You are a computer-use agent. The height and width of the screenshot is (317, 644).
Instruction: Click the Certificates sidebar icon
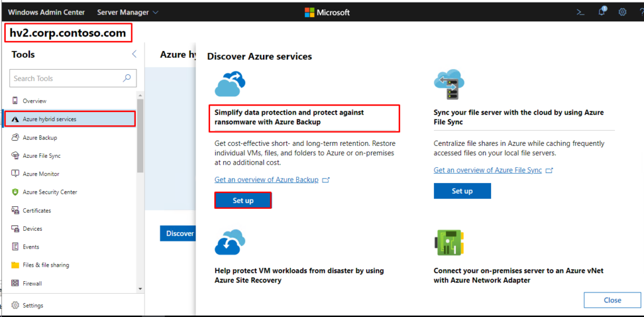15,210
